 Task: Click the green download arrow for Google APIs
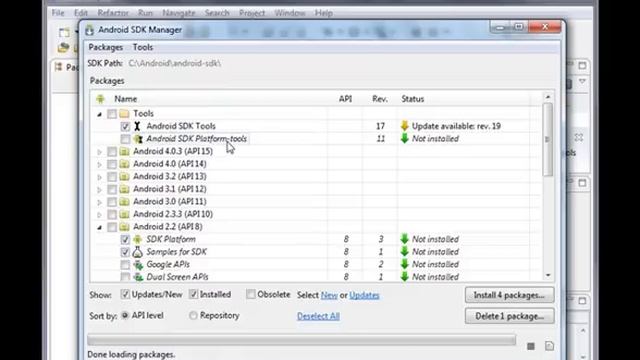click(x=404, y=264)
